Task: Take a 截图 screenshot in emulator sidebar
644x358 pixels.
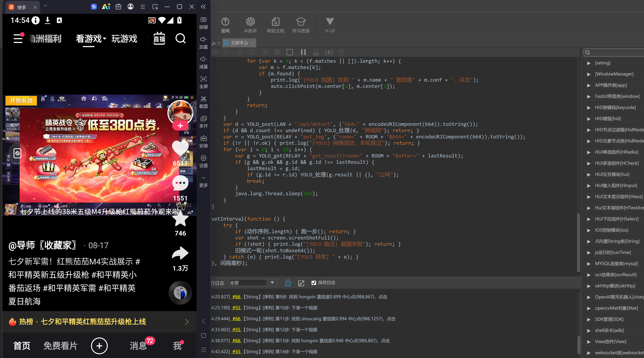Action: tap(204, 102)
